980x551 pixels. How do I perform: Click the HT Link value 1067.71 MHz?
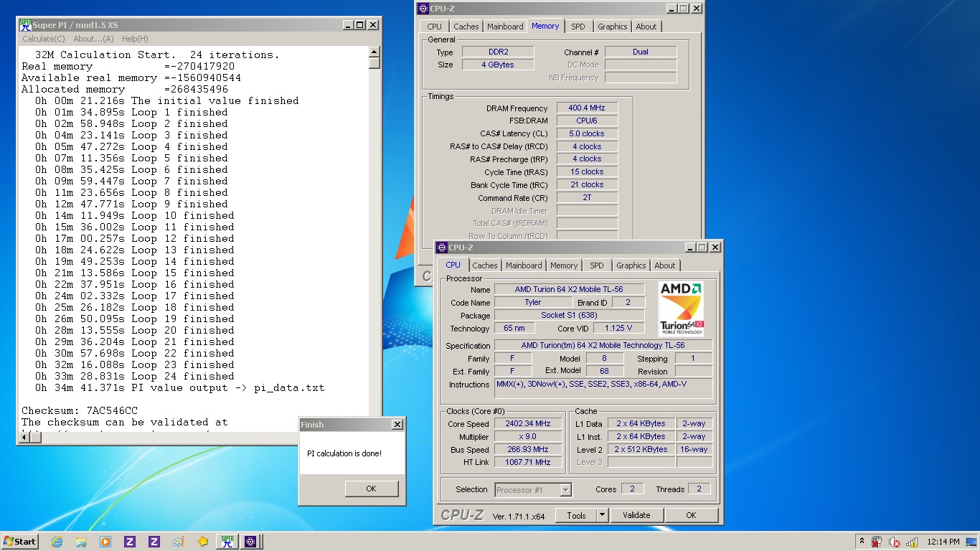click(x=529, y=462)
